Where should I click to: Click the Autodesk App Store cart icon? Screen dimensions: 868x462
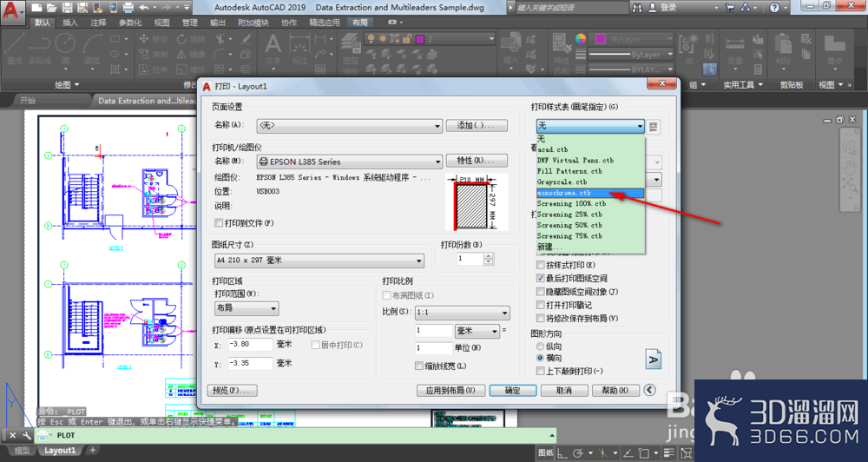[x=730, y=8]
